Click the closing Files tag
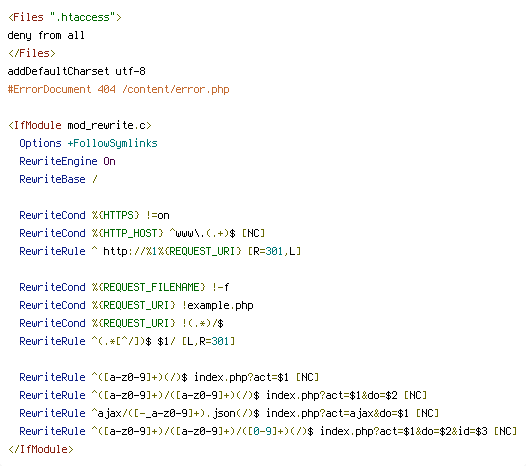 click(x=32, y=53)
